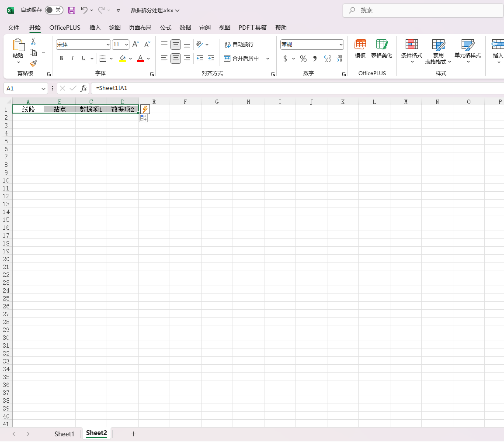The width and height of the screenshot is (504, 442).
Task: Switch to the 公式 ribbon tab
Action: coord(166,28)
